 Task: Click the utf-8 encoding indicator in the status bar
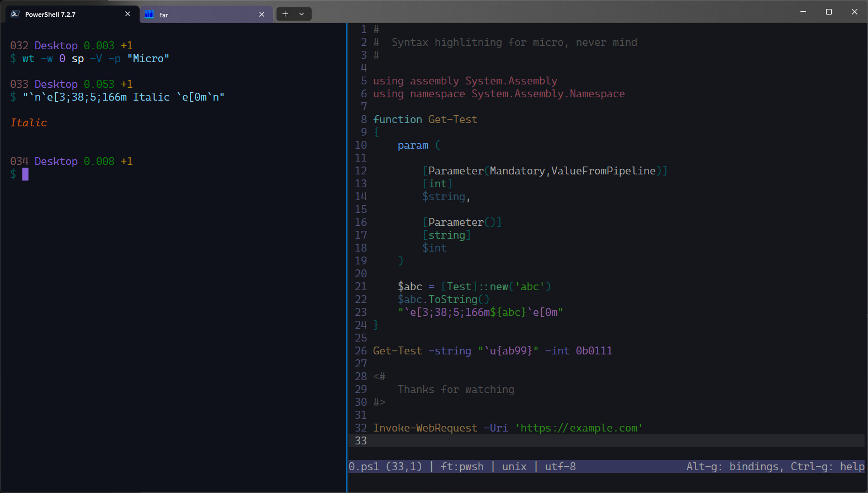click(560, 466)
